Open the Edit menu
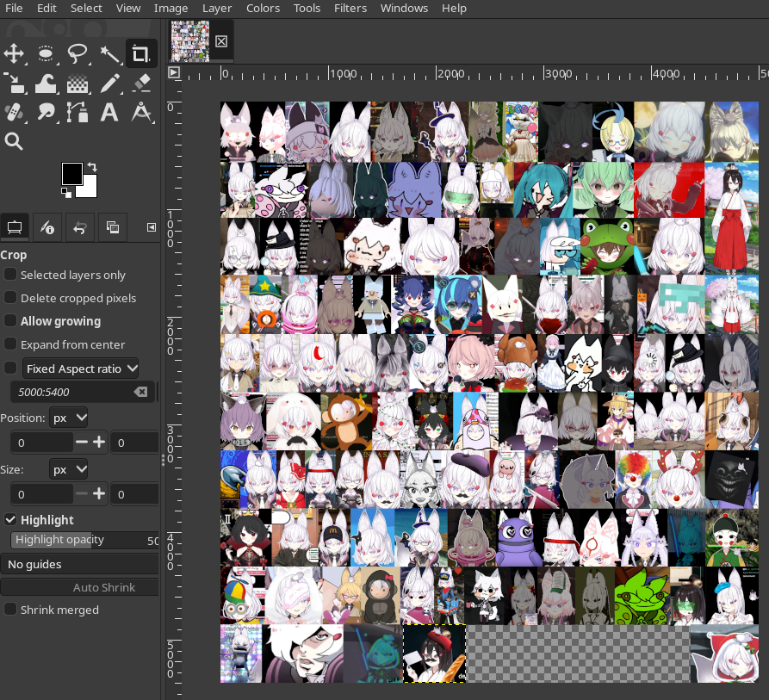 [x=47, y=9]
